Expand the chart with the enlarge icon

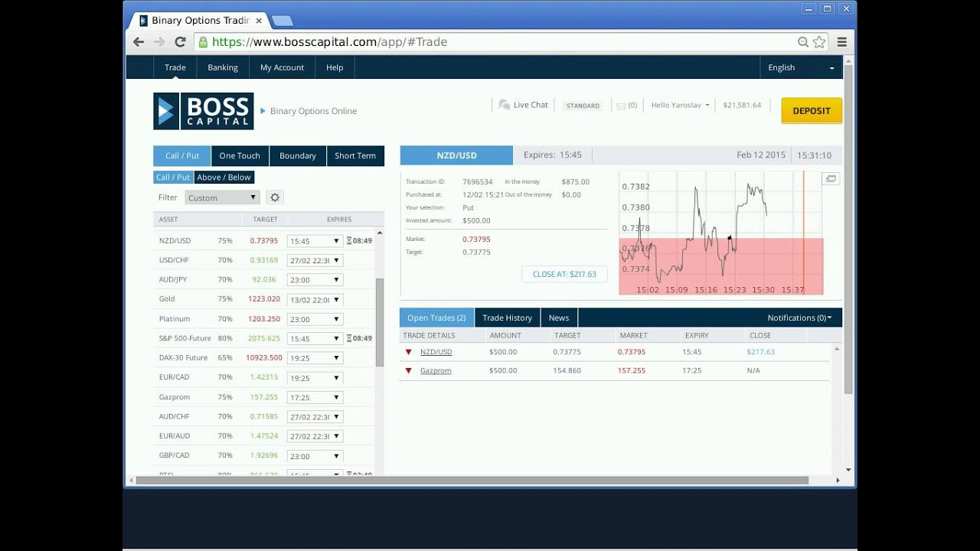coord(831,179)
